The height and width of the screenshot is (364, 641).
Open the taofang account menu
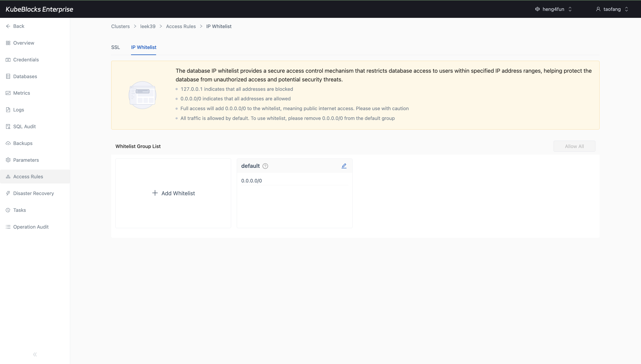612,9
